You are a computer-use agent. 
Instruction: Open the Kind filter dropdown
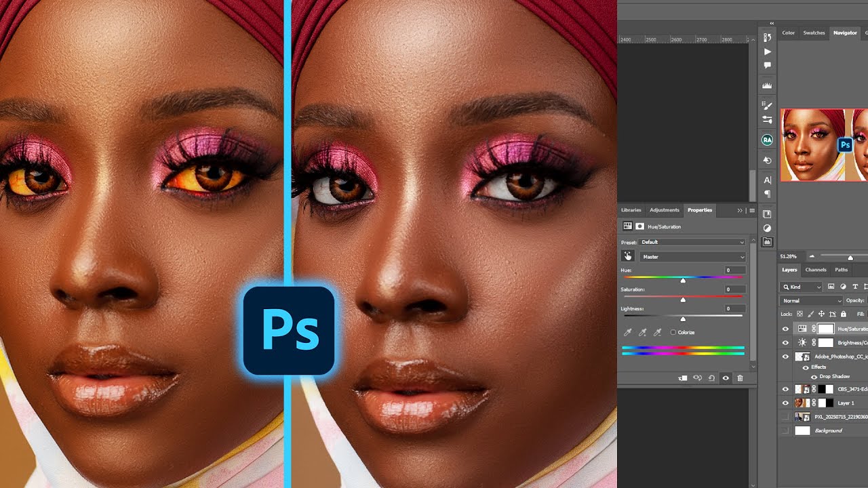(x=801, y=287)
